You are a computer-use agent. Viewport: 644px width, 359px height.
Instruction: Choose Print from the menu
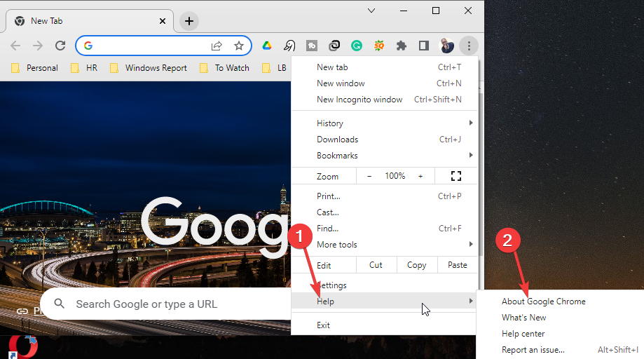coord(385,196)
